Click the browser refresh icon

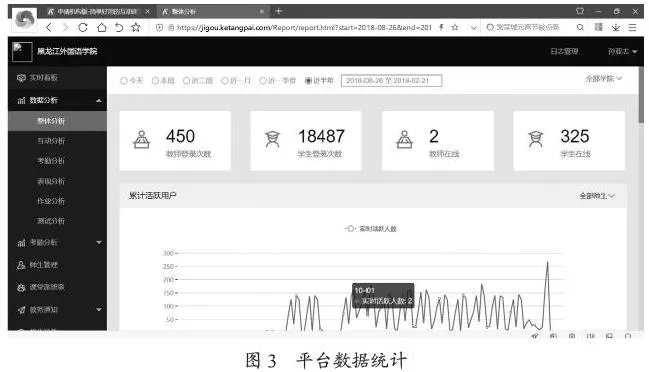click(83, 28)
